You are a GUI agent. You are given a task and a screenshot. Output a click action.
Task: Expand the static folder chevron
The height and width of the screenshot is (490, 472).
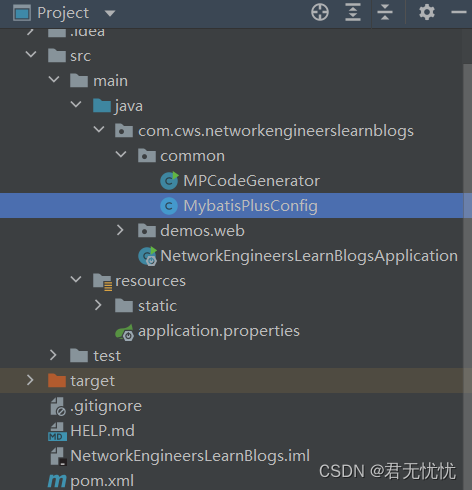pyautogui.click(x=98, y=305)
